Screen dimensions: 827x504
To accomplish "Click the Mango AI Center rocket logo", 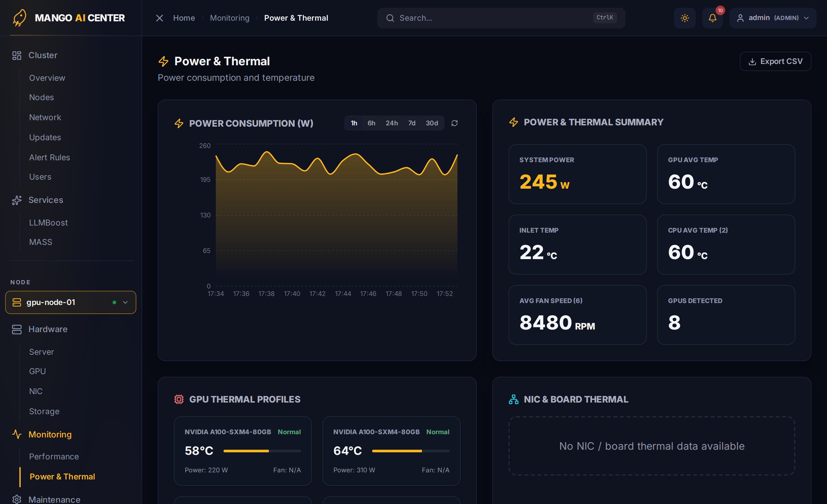I will [19, 18].
